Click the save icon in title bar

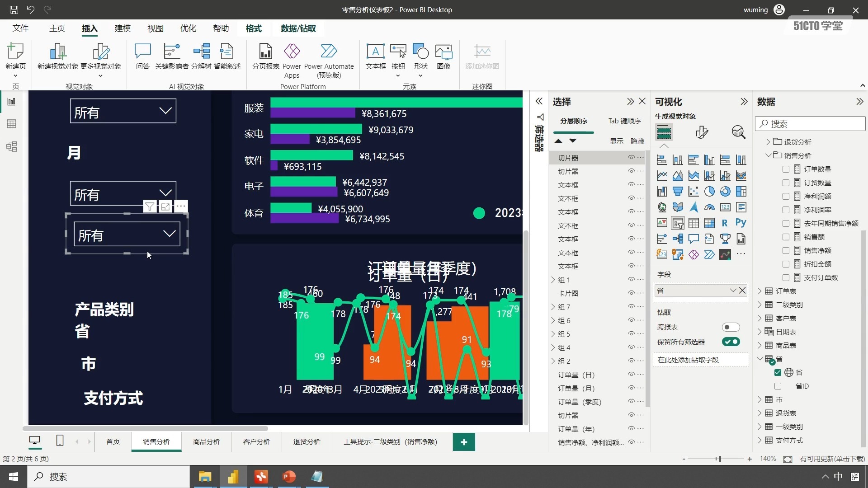14,9
